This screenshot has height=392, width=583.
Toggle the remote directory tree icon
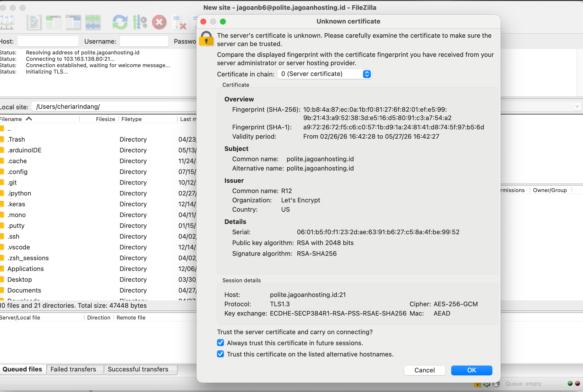pyautogui.click(x=73, y=23)
